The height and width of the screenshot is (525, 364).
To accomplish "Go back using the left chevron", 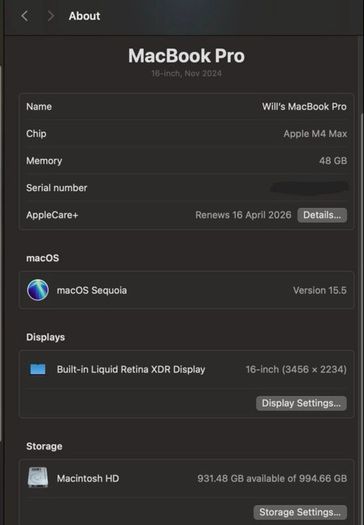I will [24, 16].
